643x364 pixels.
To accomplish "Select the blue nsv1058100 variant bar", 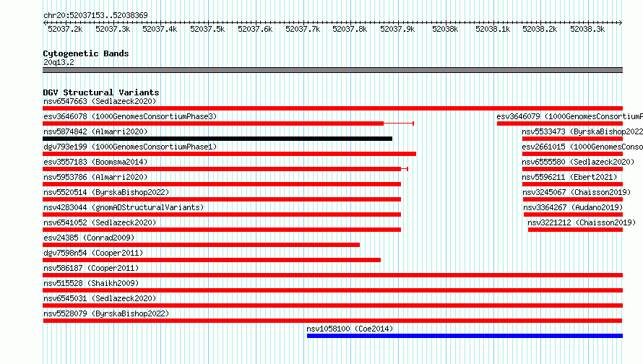I will pyautogui.click(x=465, y=336).
